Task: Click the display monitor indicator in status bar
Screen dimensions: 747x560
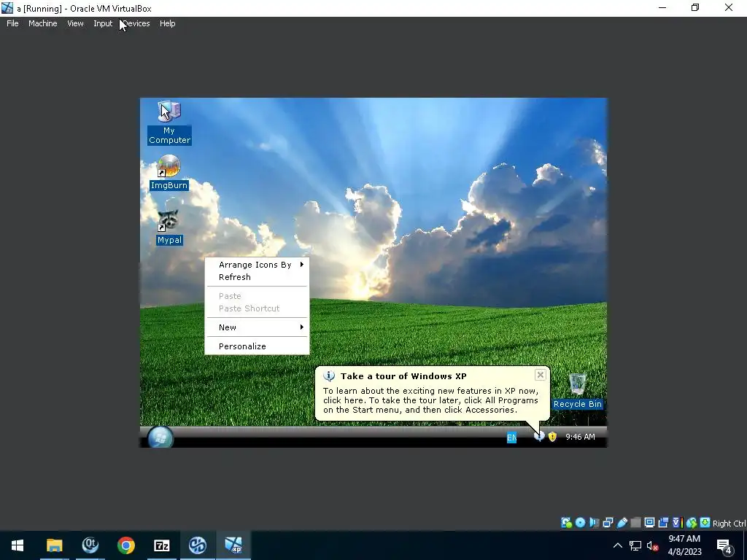Action: tap(649, 522)
